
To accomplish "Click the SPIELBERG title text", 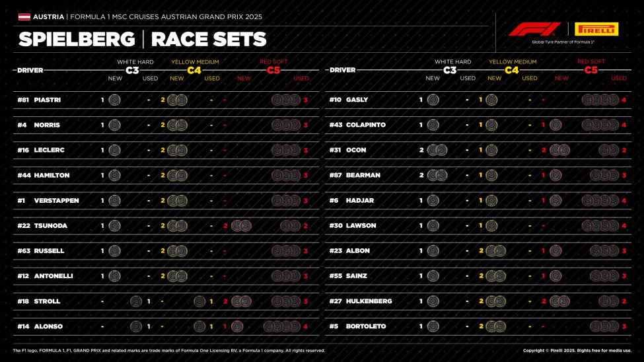I will [76, 40].
